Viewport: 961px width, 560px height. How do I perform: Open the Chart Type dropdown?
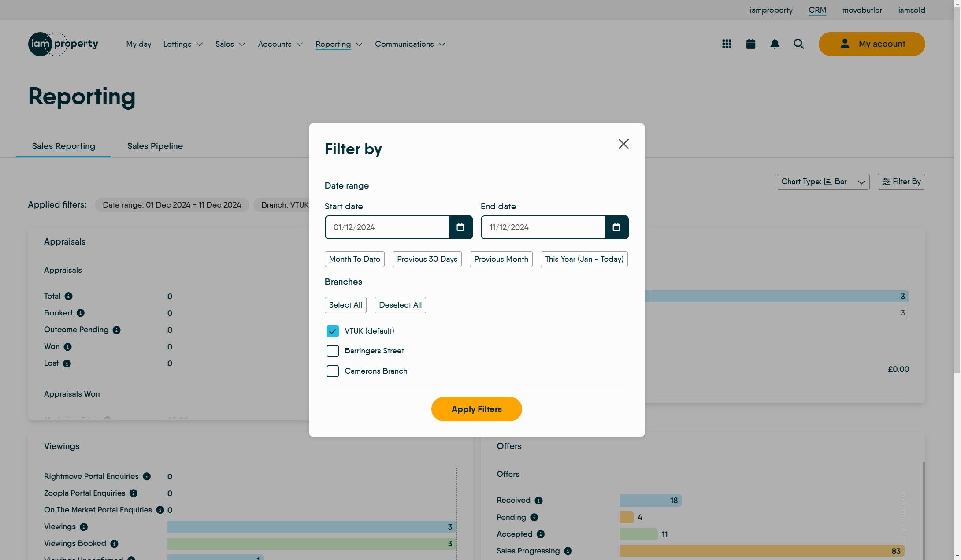coord(823,182)
